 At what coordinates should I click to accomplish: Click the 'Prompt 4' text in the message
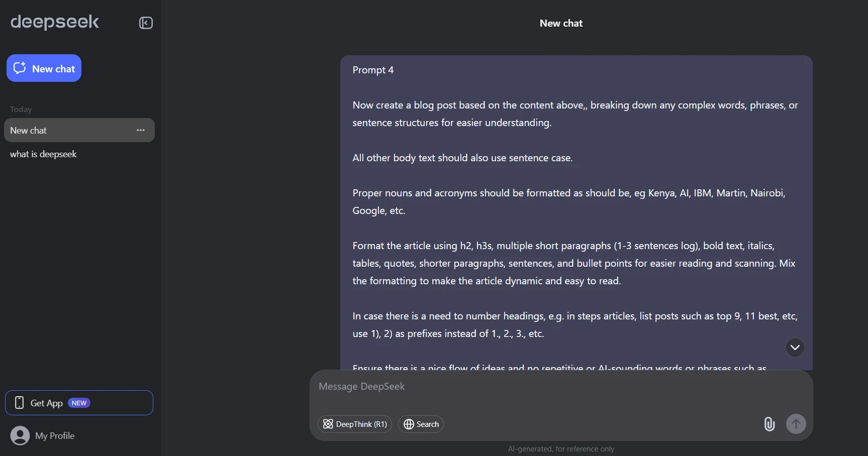coord(373,70)
